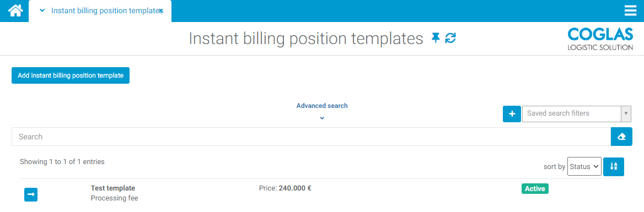Clear the search field with eraser button
This screenshot has height=212, width=644.
[621, 137]
